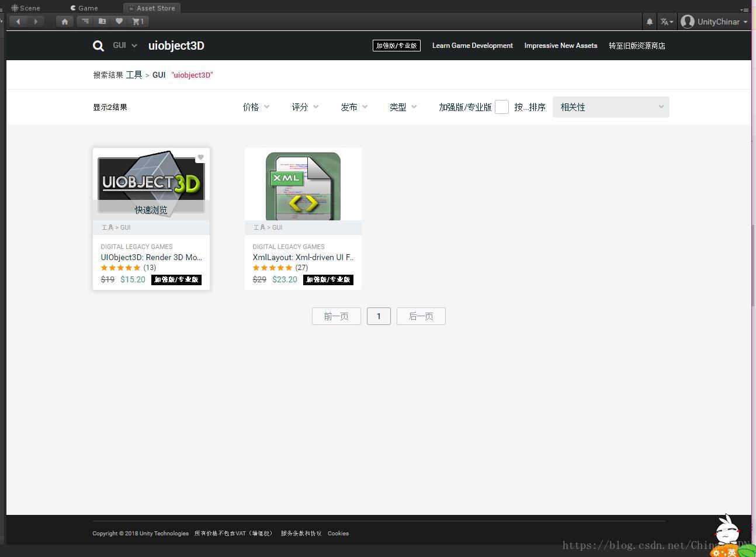This screenshot has width=756, height=557.
Task: Click the 加强版/专业版 badge on UIObject3D card
Action: (176, 279)
